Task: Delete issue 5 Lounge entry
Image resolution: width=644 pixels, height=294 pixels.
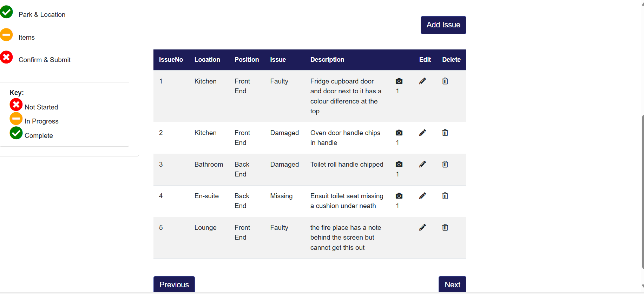Action: (445, 227)
